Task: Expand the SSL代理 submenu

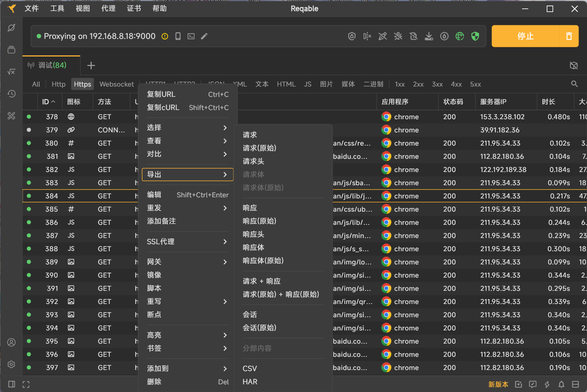Action: point(188,242)
